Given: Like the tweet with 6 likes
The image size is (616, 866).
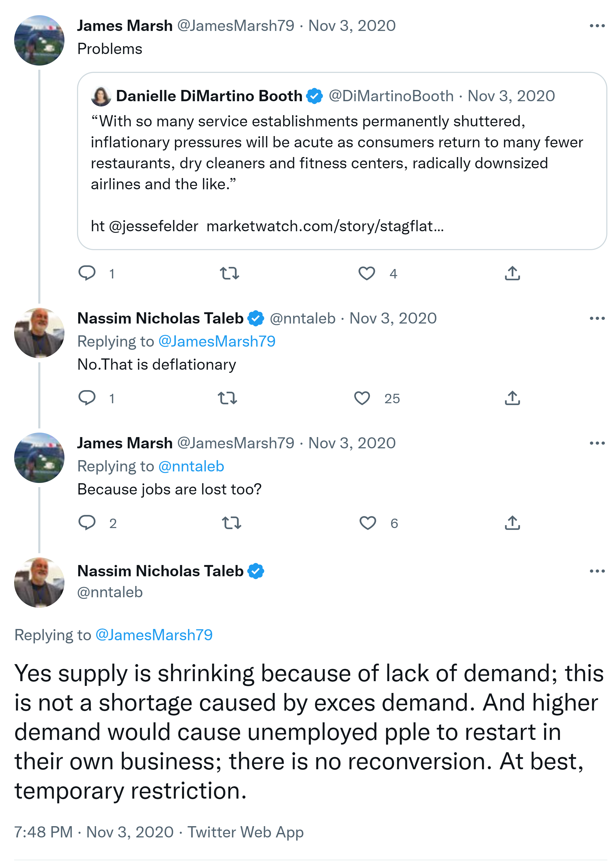Looking at the screenshot, I should click(368, 523).
